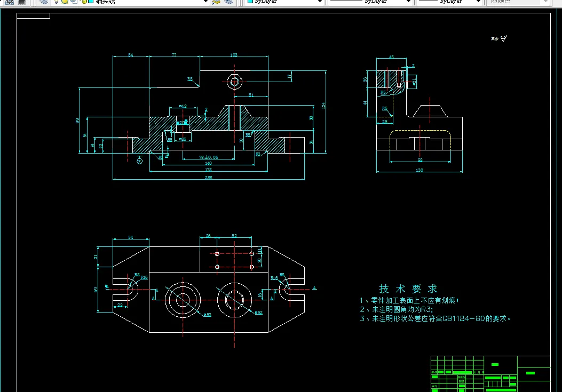Select the 140 dimension text
Image resolution: width=562 pixels, height=392 pixels.
(x=208, y=163)
